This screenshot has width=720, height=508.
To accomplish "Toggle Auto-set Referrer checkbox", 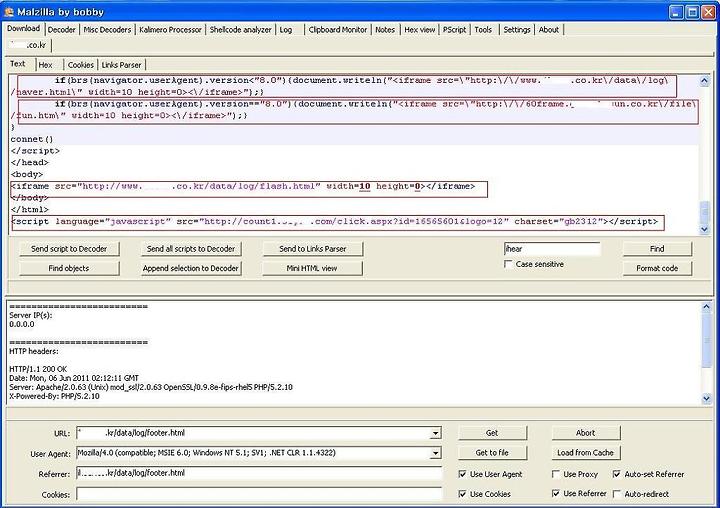I will (x=617, y=474).
